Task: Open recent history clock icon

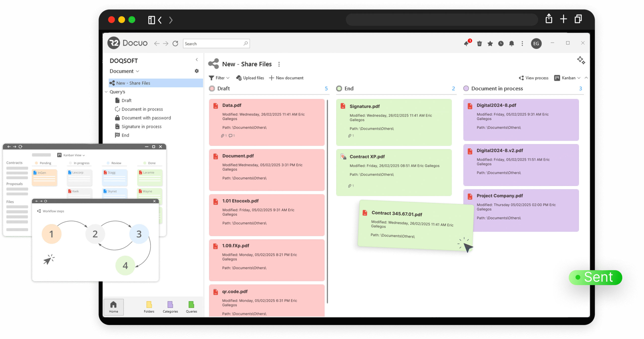Action: (501, 44)
